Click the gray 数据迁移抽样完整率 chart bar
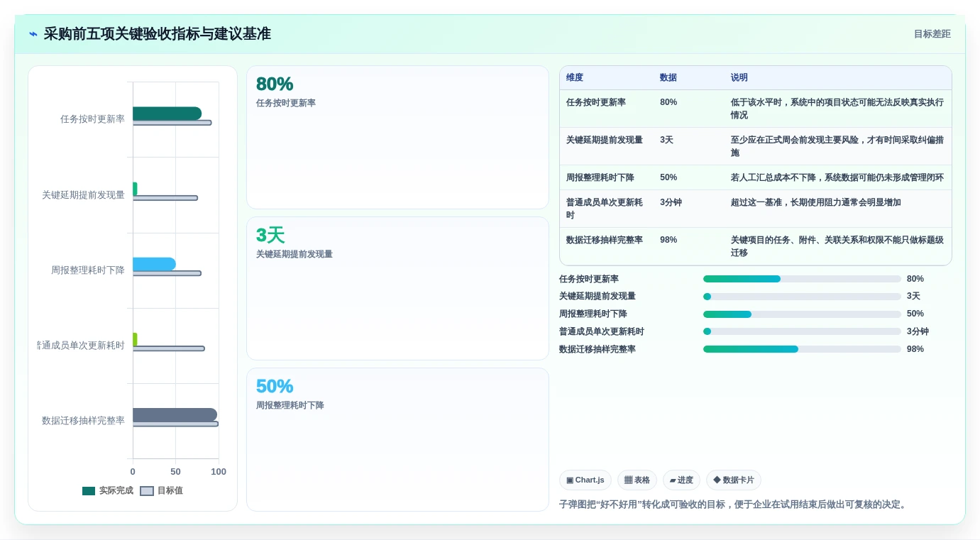The width and height of the screenshot is (980, 540). pyautogui.click(x=175, y=415)
